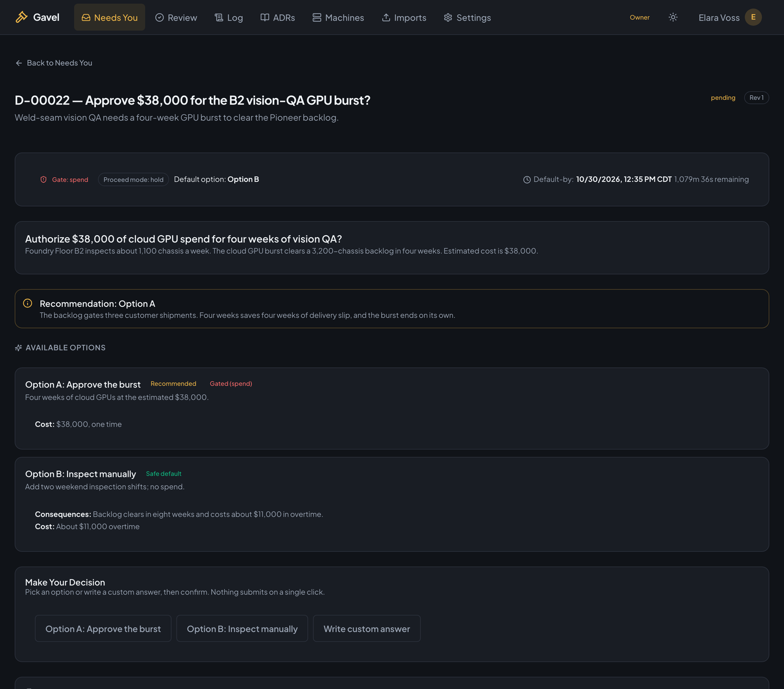Click the Gavel brand name
Screen dimensions: 784x689
46,17
